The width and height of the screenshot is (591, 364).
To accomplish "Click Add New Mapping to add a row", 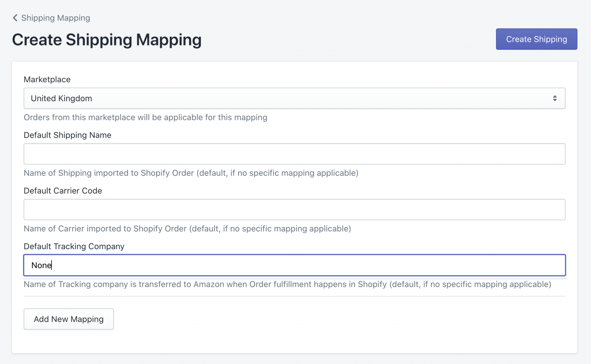I will tap(68, 319).
